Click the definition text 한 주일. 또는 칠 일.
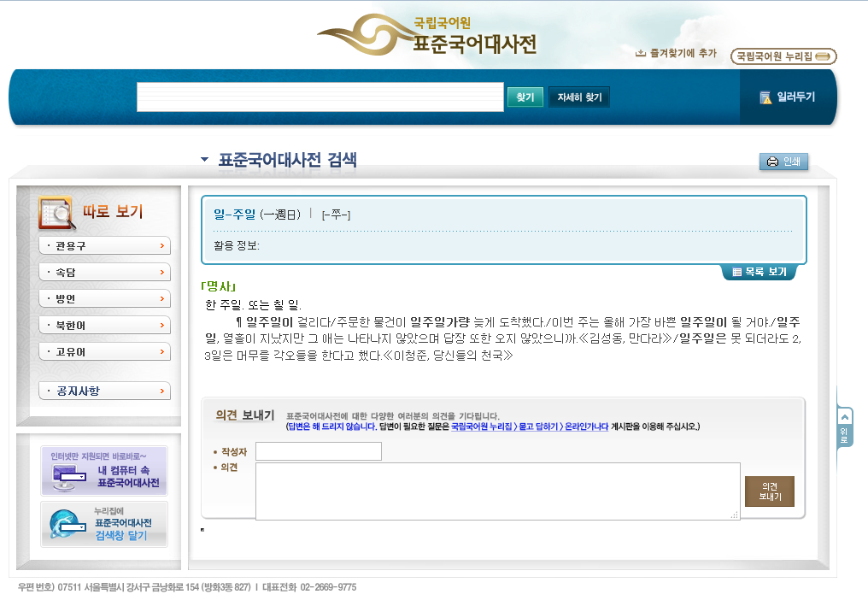This screenshot has width=868, height=606. coord(253,304)
